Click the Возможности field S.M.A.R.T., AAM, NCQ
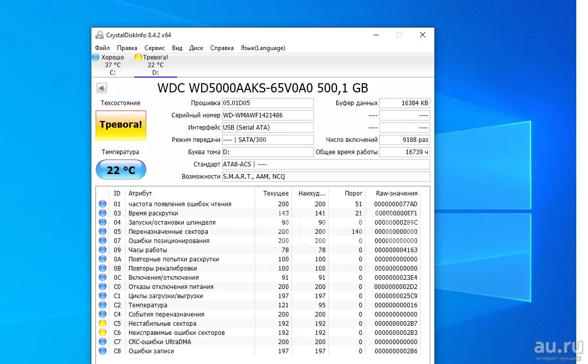This screenshot has width=588, height=364. [326, 176]
